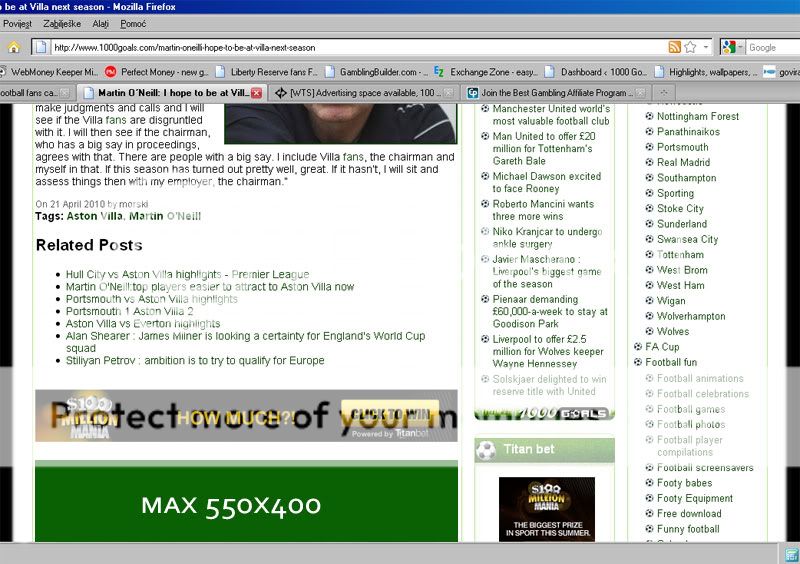Screen dimensions: 800x564
Task: Open Liberty Reserve fans bookmark
Action: 266,72
